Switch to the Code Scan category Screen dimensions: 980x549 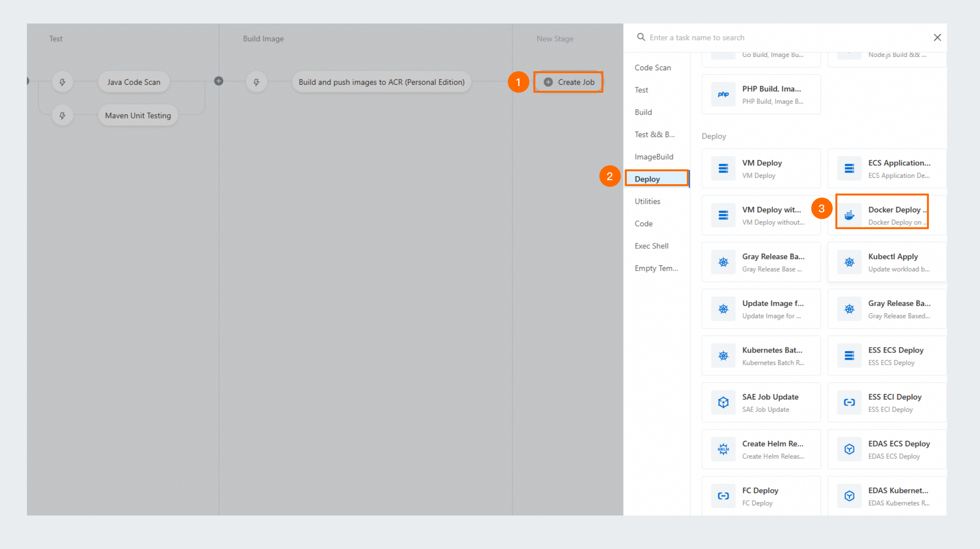click(652, 68)
